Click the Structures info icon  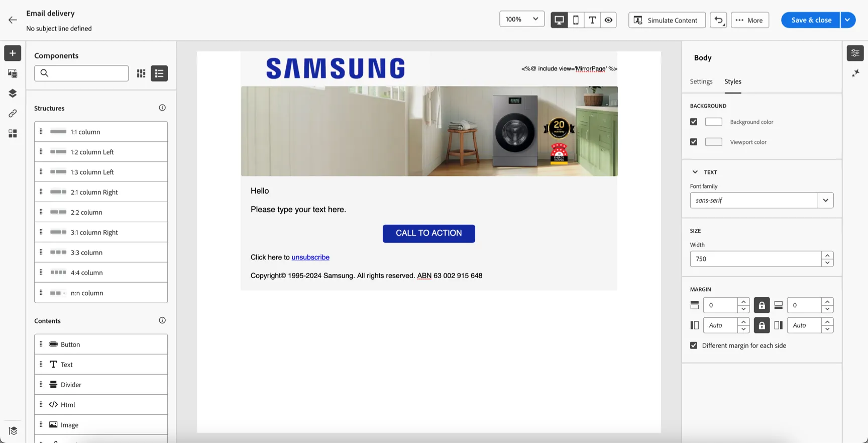[x=162, y=108]
